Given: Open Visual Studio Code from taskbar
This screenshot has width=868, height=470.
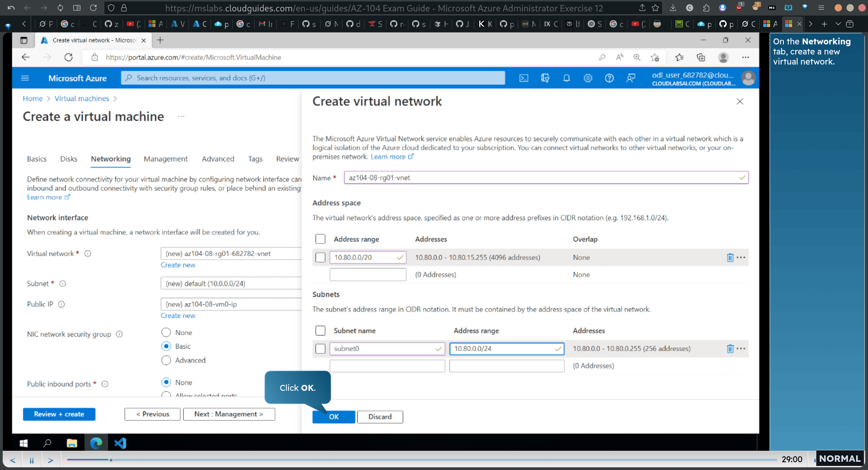Looking at the screenshot, I should [x=120, y=443].
